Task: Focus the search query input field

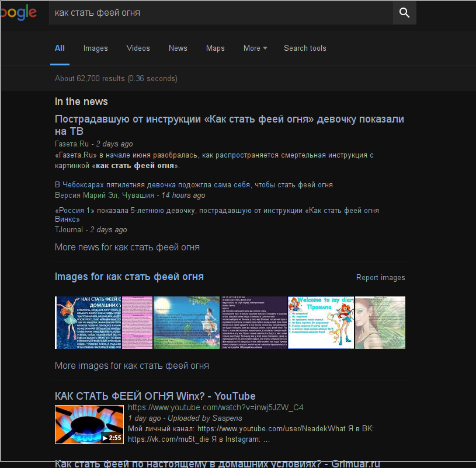Action: tap(221, 13)
